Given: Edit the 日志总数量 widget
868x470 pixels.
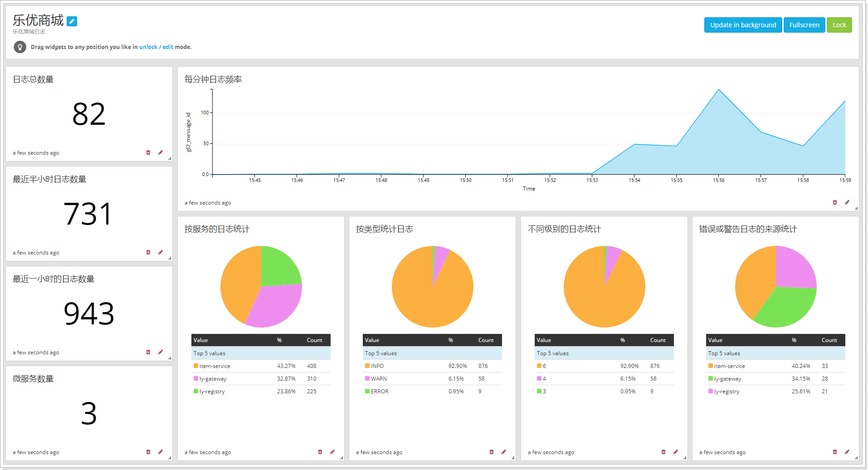Looking at the screenshot, I should [x=161, y=152].
